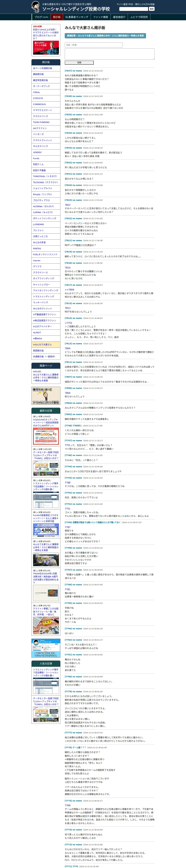This screenshot has width=186, height=868.
Task: Open the クラウドバンク board link
Action: point(46,116)
